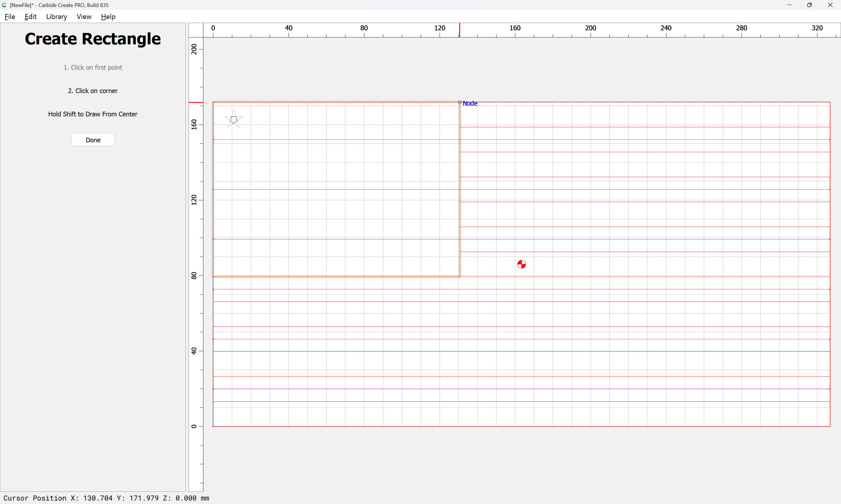Click the 'Hold Shift to Draw From Center' text
The image size is (841, 504).
tap(93, 114)
